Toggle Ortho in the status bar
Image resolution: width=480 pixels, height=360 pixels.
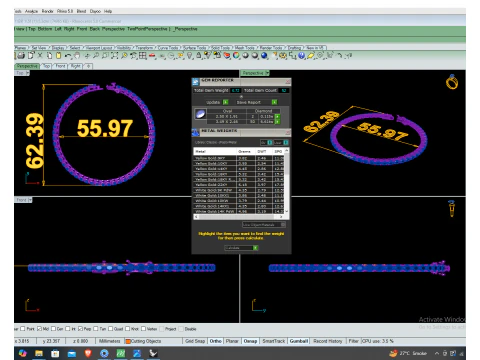coord(215,341)
